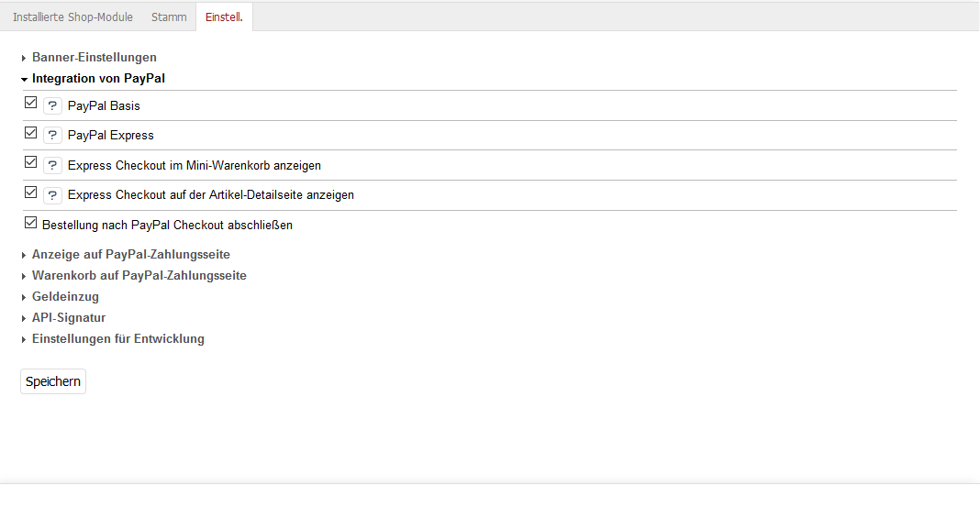The image size is (980, 518).
Task: Disable Express Checkout im Mini-Warenkorb checkbox
Action: (30, 162)
